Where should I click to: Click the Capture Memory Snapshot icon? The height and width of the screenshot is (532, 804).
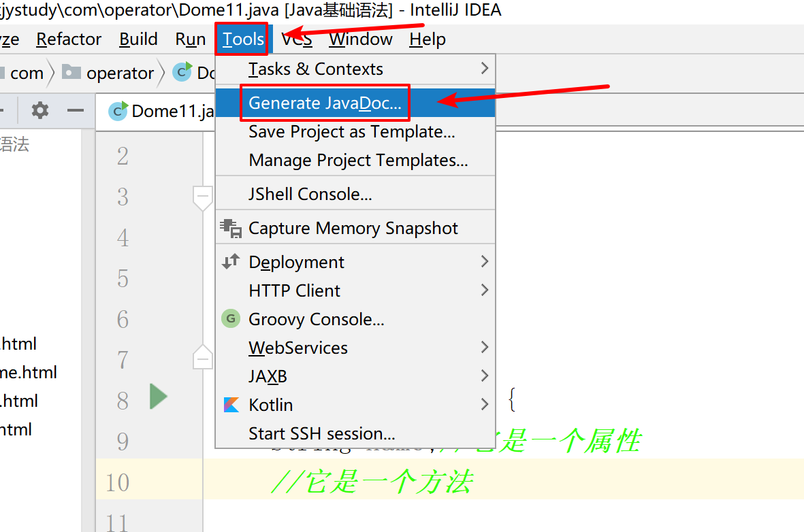pyautogui.click(x=231, y=229)
